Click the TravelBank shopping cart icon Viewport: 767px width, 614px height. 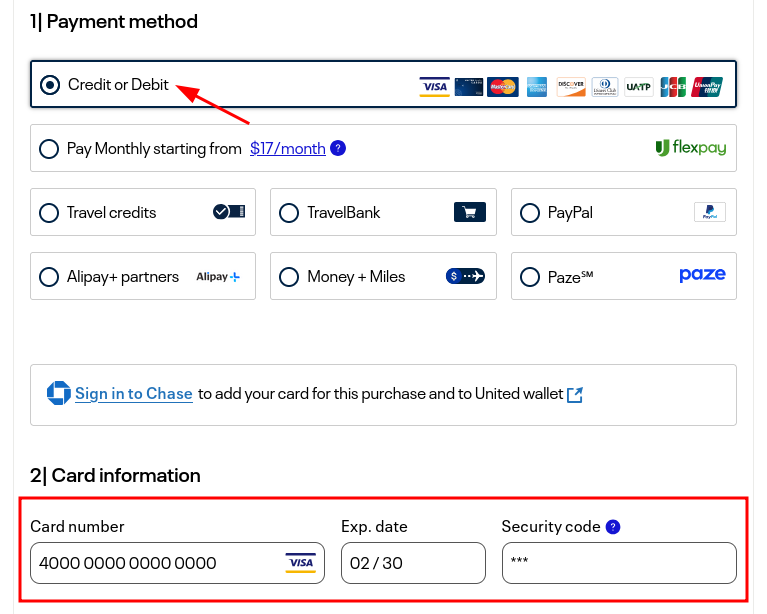(x=470, y=212)
